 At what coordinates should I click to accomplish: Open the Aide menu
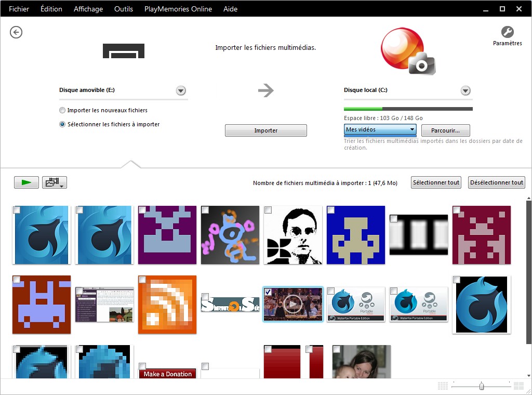coord(230,9)
